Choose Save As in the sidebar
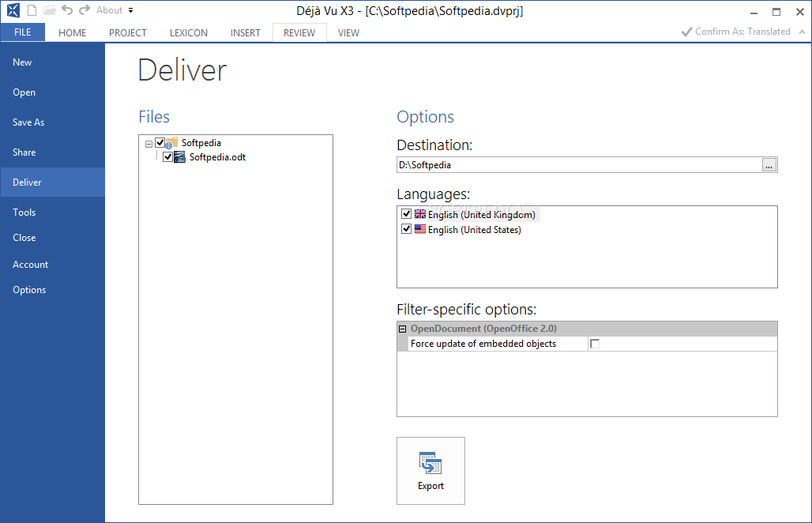Image resolution: width=812 pixels, height=523 pixels. [52, 122]
